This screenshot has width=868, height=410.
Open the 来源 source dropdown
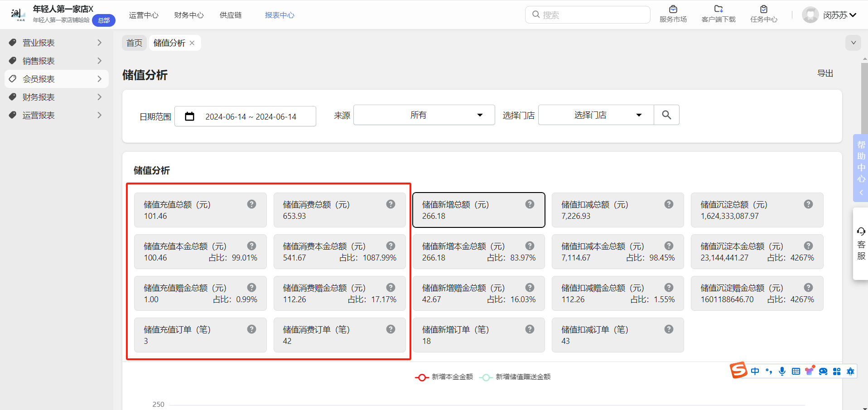[424, 115]
